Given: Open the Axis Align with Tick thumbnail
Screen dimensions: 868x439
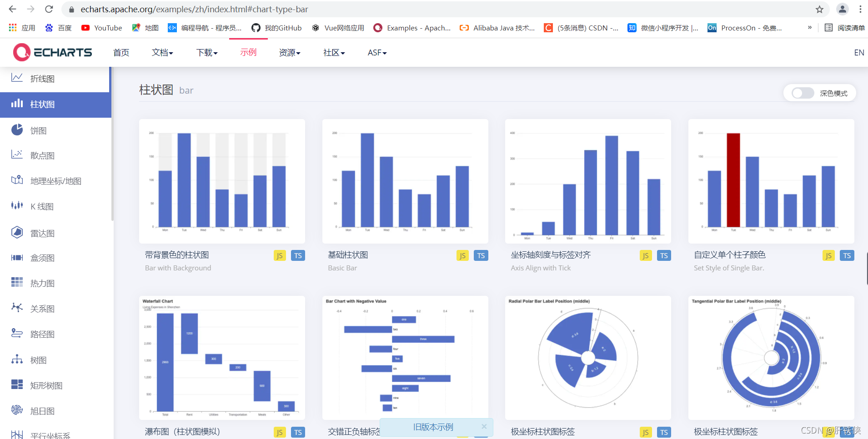Looking at the screenshot, I should click(x=588, y=181).
